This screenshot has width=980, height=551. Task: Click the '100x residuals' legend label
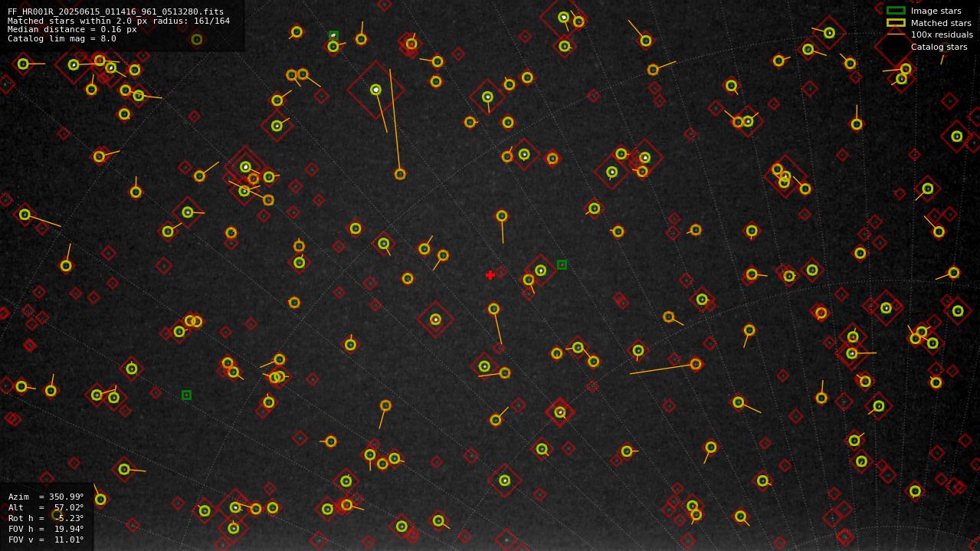pos(942,34)
